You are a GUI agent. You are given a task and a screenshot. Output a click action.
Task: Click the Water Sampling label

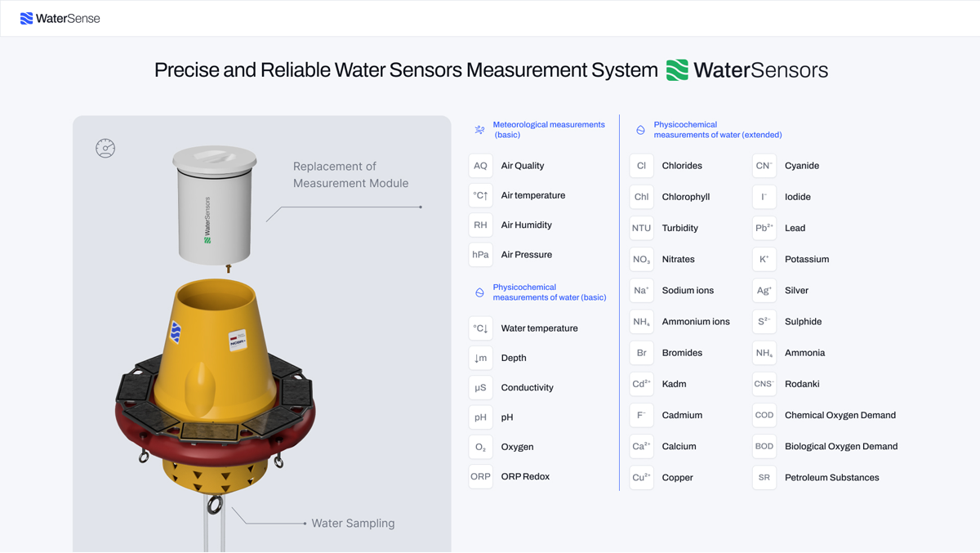[353, 523]
